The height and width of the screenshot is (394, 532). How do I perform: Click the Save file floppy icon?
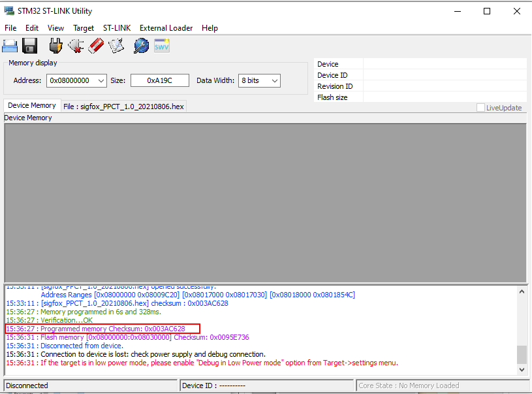(30, 46)
